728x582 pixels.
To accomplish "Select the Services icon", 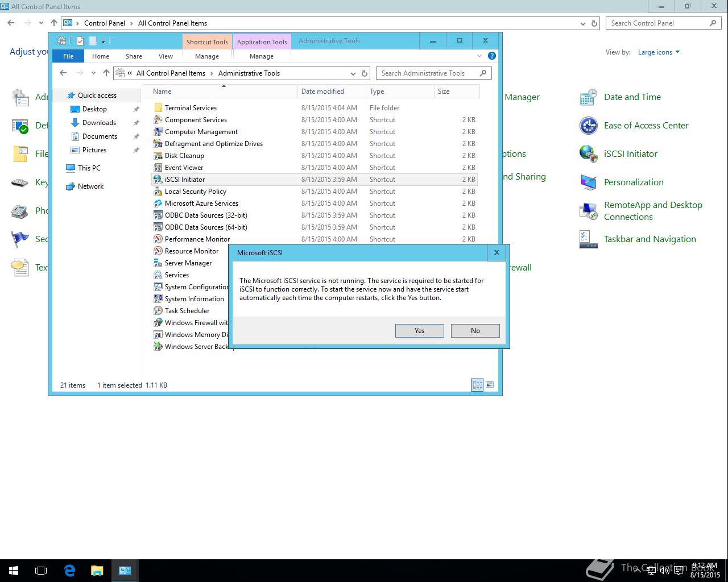I will click(x=158, y=275).
